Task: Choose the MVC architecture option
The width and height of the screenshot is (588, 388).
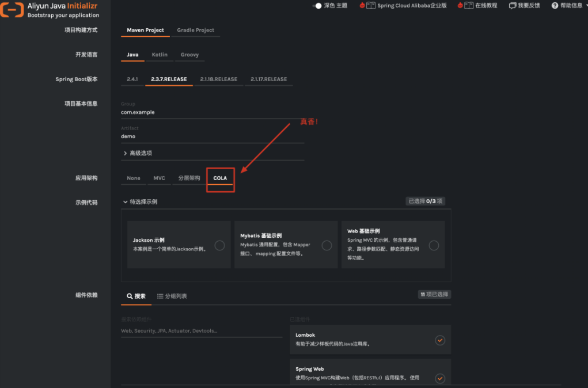Action: [159, 178]
